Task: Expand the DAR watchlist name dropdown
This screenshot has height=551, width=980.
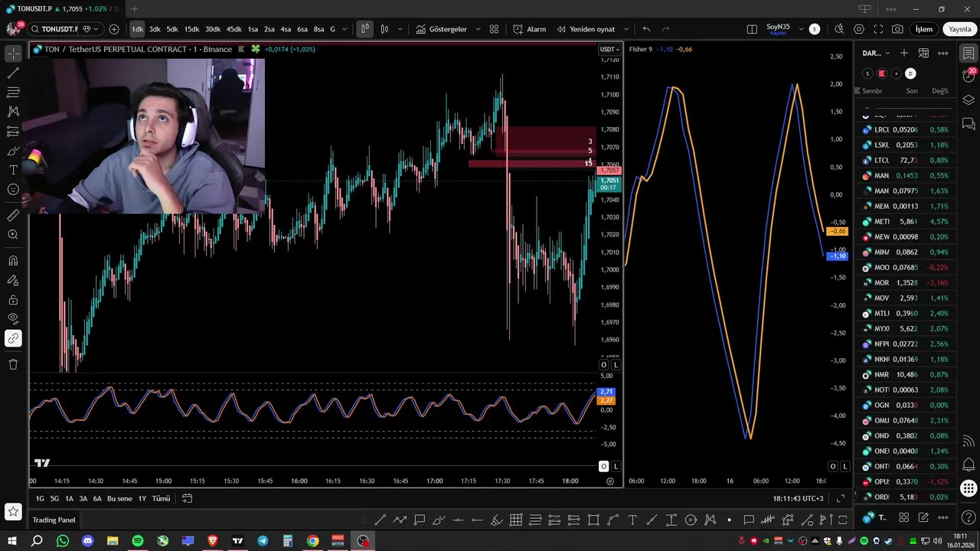Action: pos(877,53)
